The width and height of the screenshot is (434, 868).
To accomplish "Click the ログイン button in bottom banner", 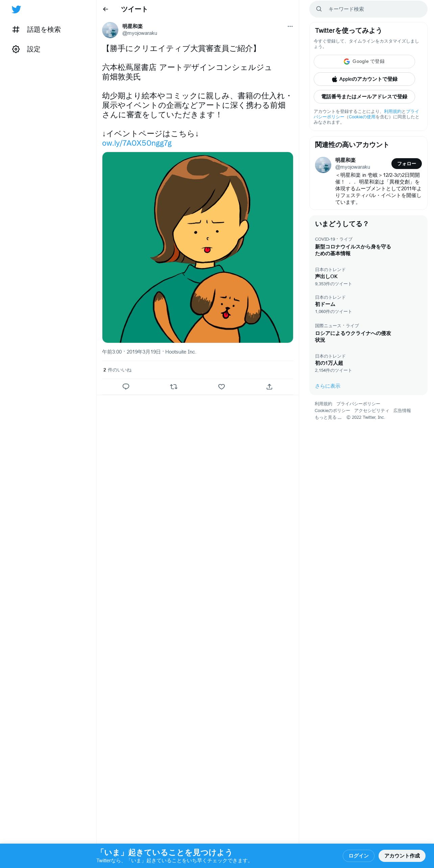I will click(358, 856).
